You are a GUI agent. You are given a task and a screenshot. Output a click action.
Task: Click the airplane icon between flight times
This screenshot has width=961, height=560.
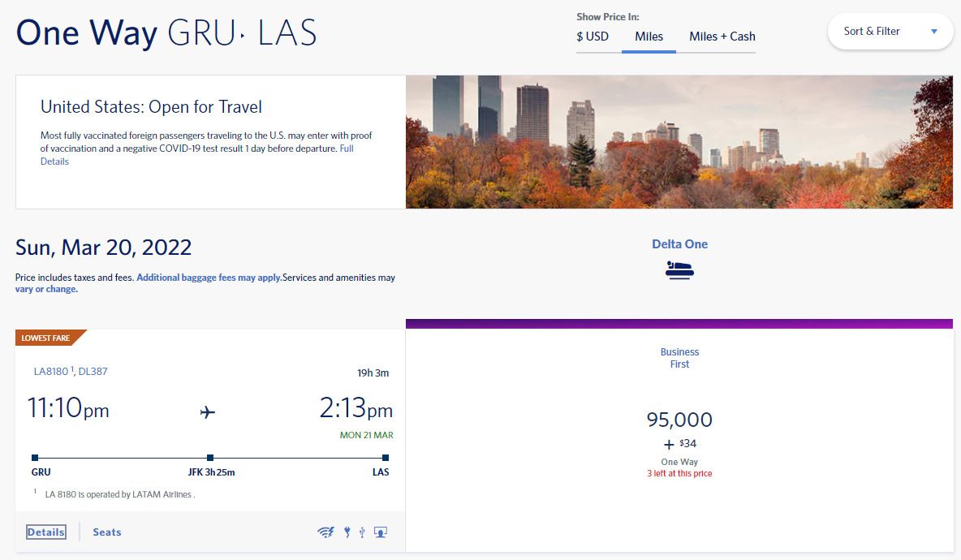coord(208,411)
